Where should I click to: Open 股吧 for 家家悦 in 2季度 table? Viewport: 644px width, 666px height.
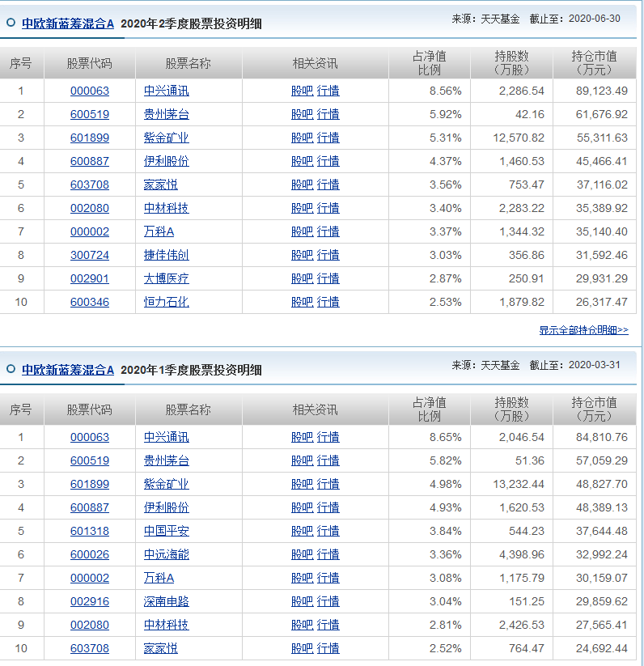click(303, 185)
